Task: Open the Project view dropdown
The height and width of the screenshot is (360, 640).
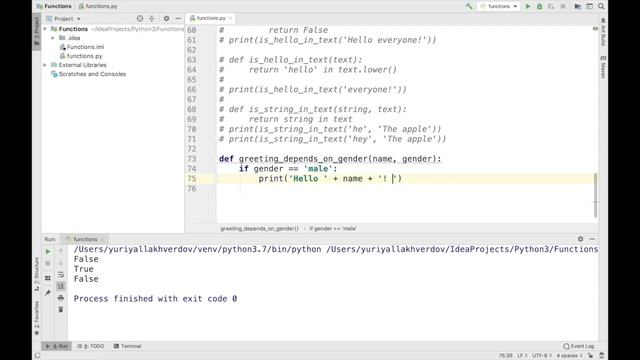Action: click(x=64, y=19)
